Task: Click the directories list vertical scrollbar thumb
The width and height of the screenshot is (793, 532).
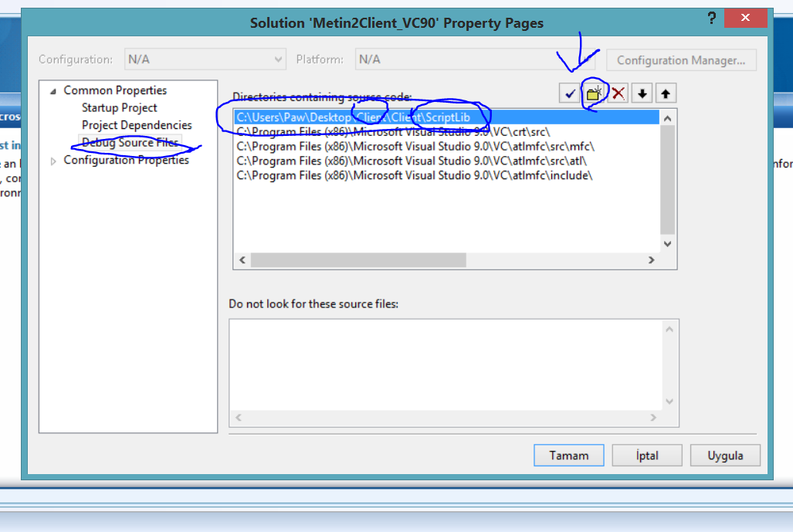Action: (x=668, y=181)
